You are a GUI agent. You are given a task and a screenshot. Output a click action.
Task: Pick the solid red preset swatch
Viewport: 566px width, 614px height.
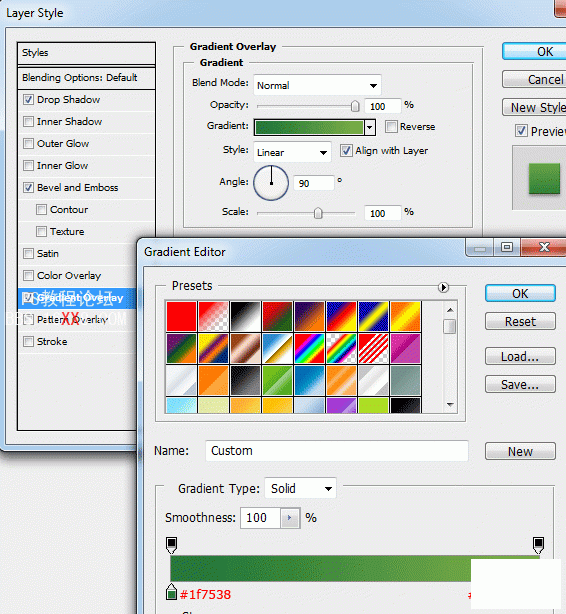tap(181, 316)
